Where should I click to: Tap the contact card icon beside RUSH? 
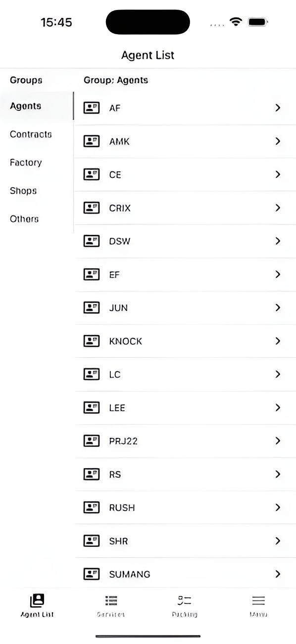tap(92, 507)
